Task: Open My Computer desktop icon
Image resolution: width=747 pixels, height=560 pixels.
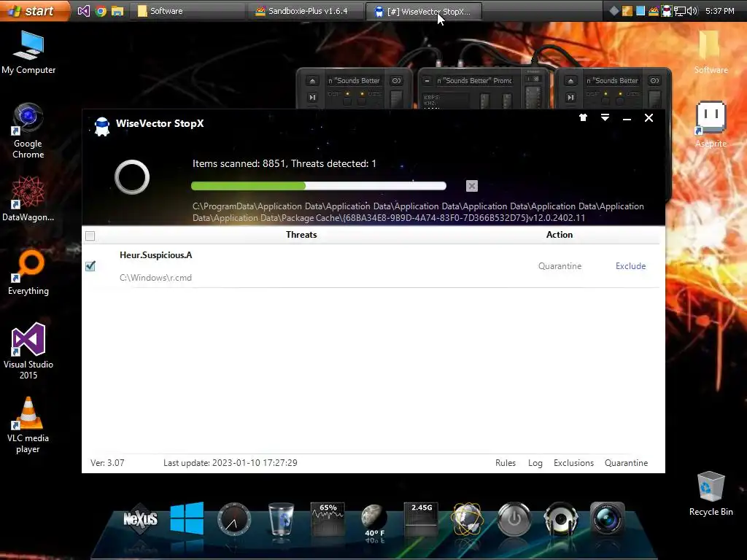Action: 28,52
